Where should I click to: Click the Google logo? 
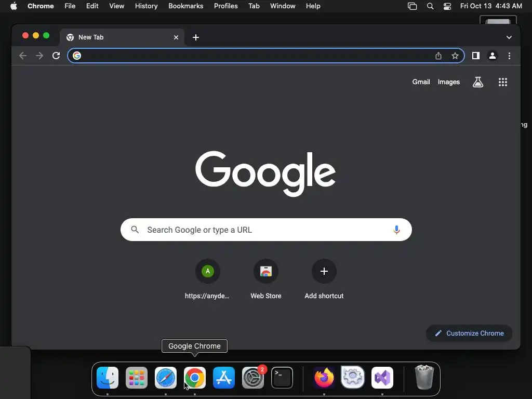coord(265,174)
